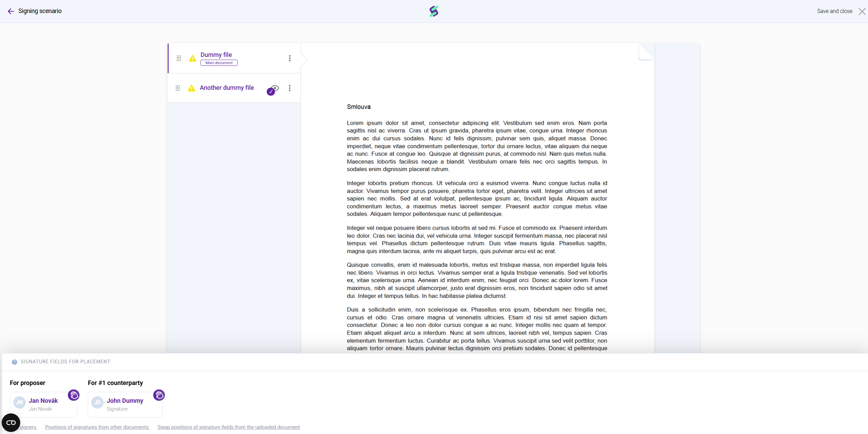Click the drag handle of Another dummy file
The image size is (868, 434).
click(178, 88)
